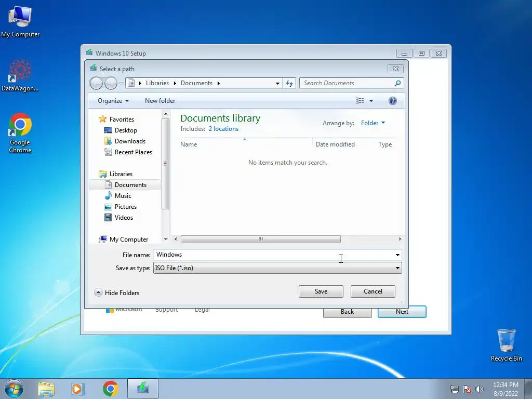Open Google Chrome desktop shortcut
The width and height of the screenshot is (532, 399).
[x=20, y=133]
